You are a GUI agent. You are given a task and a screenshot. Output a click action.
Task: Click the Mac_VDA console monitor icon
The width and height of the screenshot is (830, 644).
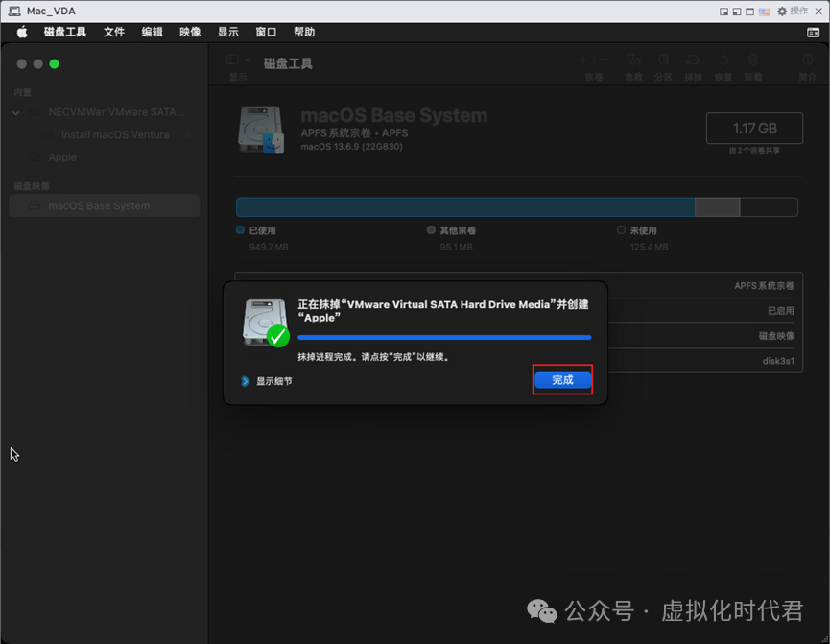click(14, 12)
